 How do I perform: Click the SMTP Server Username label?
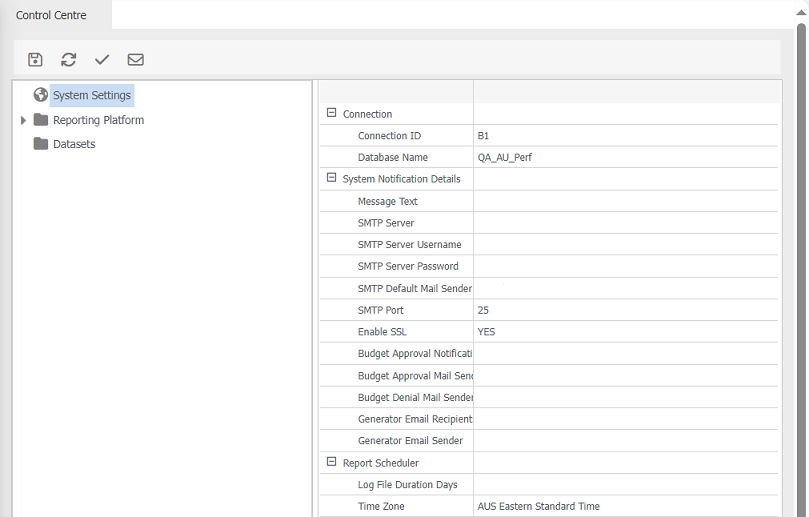410,245
